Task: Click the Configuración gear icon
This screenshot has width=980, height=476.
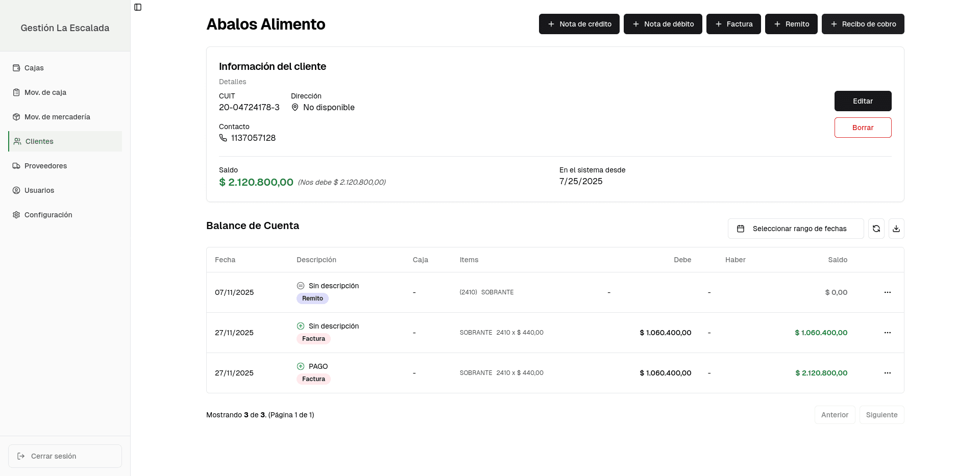Action: coord(16,214)
